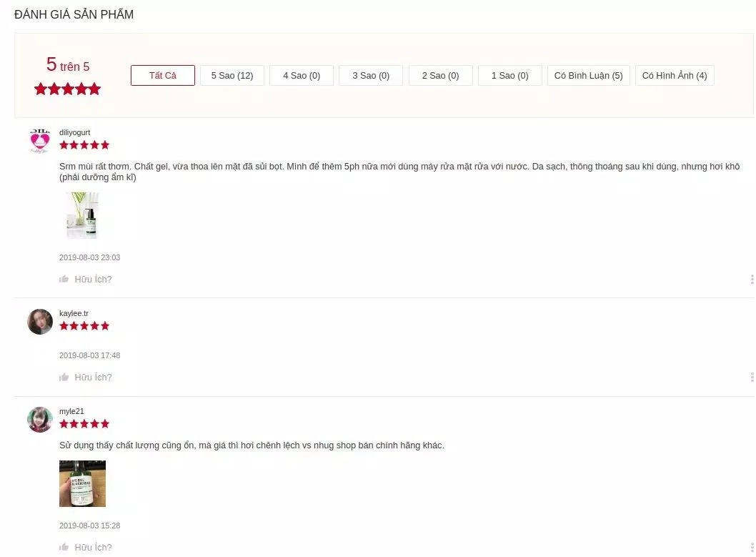This screenshot has width=756, height=557.
Task: Open the options menu on myle21's review
Action: pyautogui.click(x=752, y=546)
